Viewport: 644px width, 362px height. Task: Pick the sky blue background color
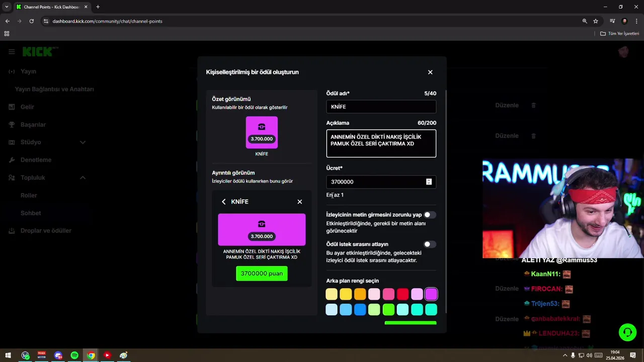(x=346, y=309)
